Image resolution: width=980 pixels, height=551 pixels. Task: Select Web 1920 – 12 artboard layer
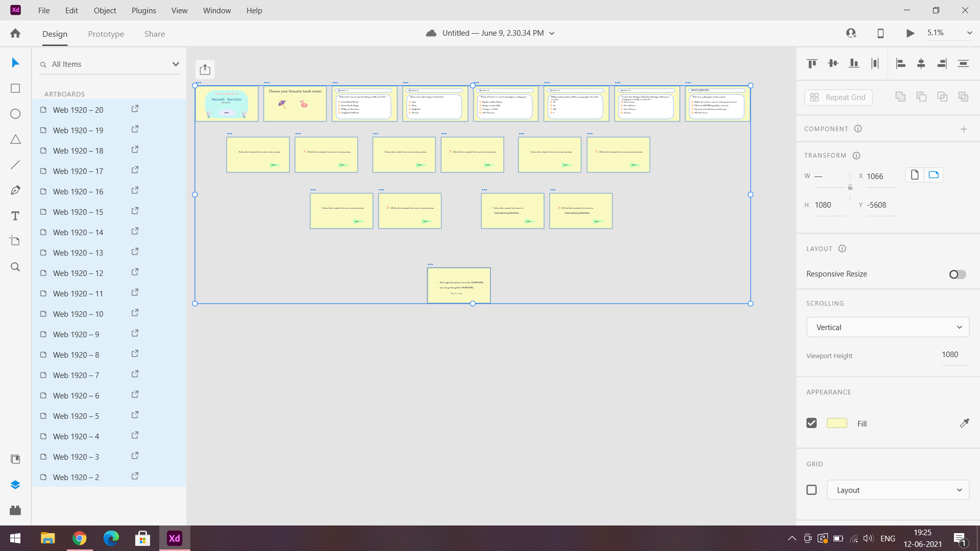click(x=78, y=273)
